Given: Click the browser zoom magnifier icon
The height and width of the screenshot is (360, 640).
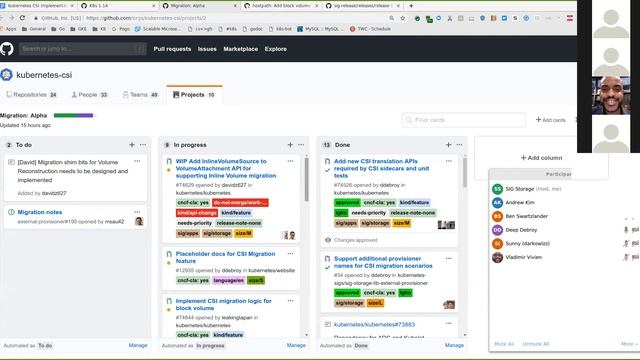Looking at the screenshot, I should pos(391,18).
